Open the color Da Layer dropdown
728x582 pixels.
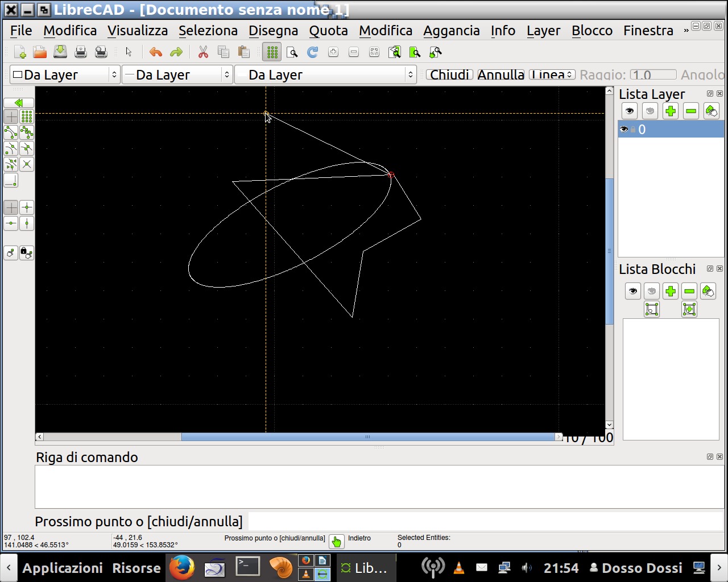pos(65,75)
